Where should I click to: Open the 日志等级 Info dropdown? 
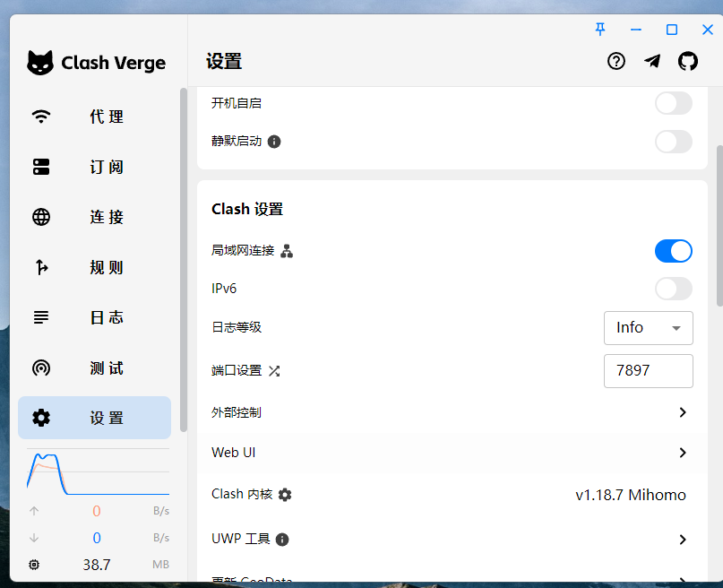pos(649,328)
